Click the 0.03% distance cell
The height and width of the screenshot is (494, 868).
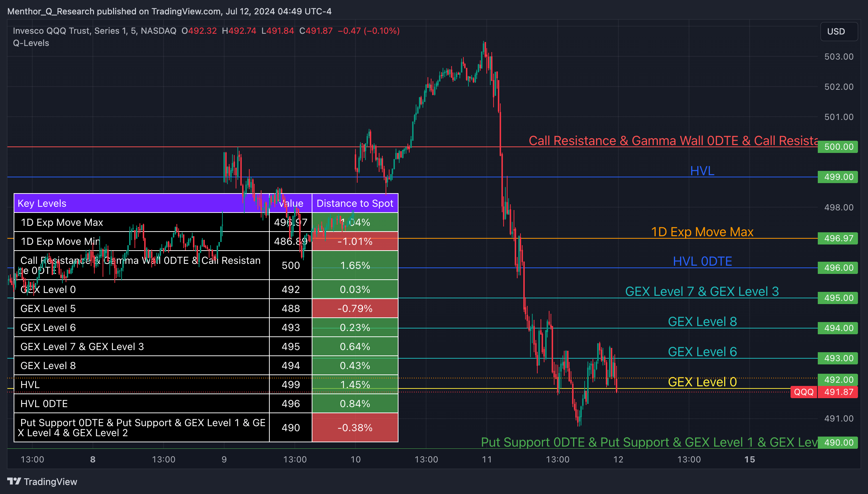point(355,290)
